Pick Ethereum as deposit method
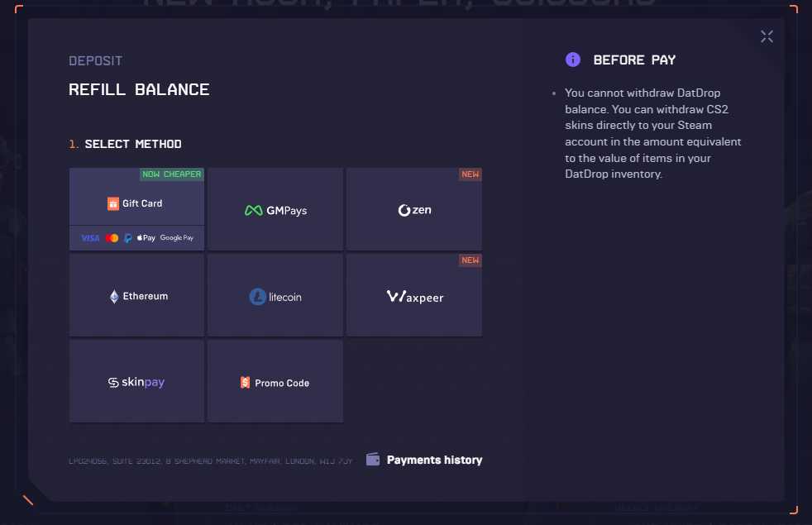This screenshot has width=812, height=525. (x=136, y=295)
